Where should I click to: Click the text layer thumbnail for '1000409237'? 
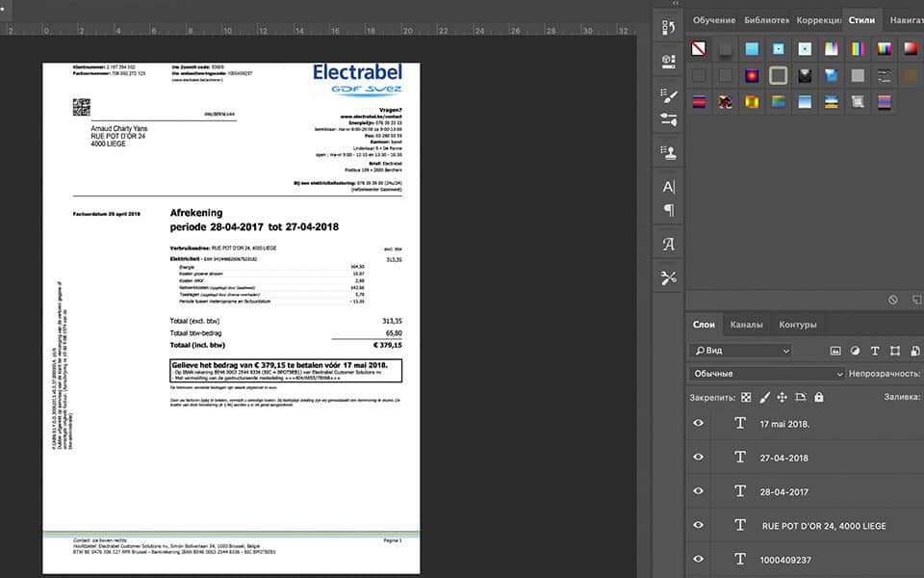(x=740, y=559)
